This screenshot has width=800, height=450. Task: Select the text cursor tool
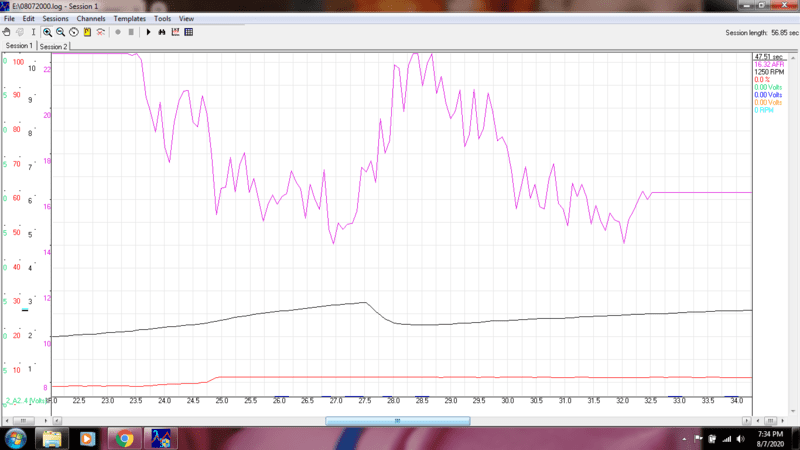[x=33, y=32]
